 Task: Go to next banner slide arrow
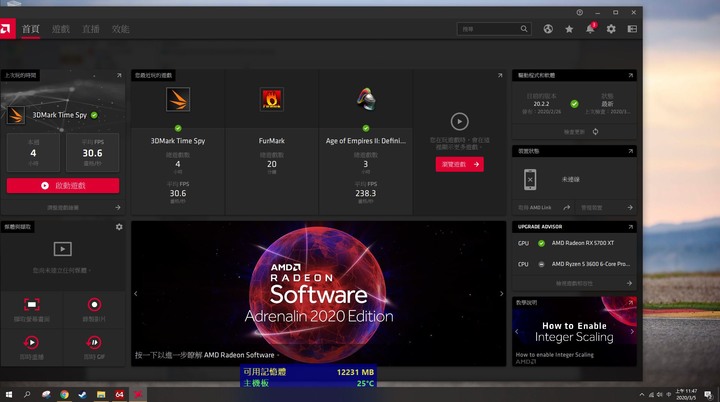[x=501, y=294]
